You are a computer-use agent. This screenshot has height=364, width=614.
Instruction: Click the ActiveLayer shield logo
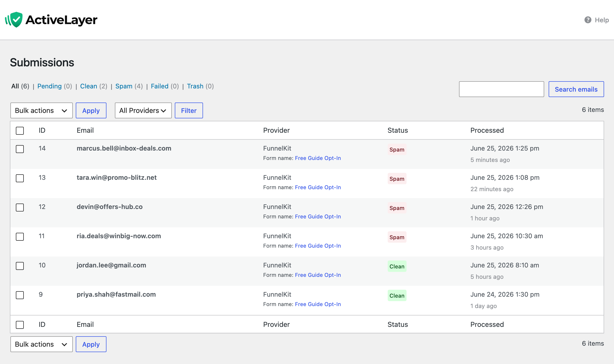click(x=14, y=20)
